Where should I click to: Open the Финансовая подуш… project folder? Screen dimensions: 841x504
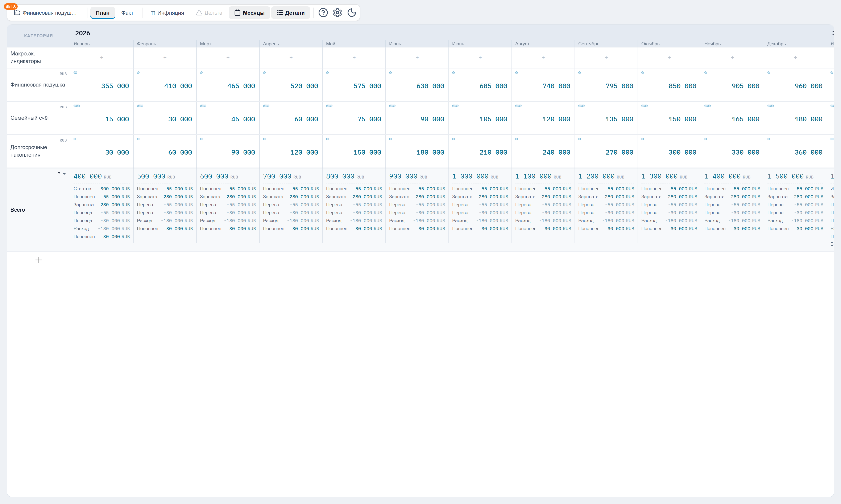click(45, 13)
